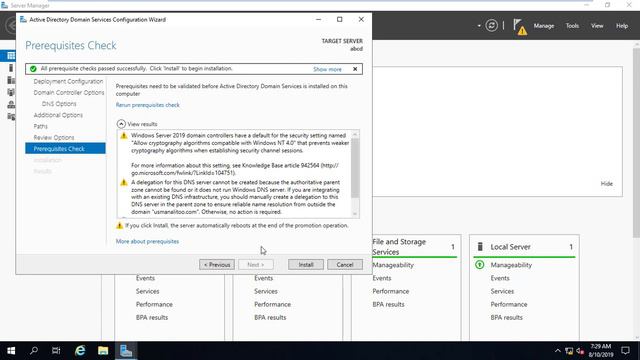This screenshot has width=640, height=360.
Task: Rerun prerequisites check link
Action: (x=147, y=105)
